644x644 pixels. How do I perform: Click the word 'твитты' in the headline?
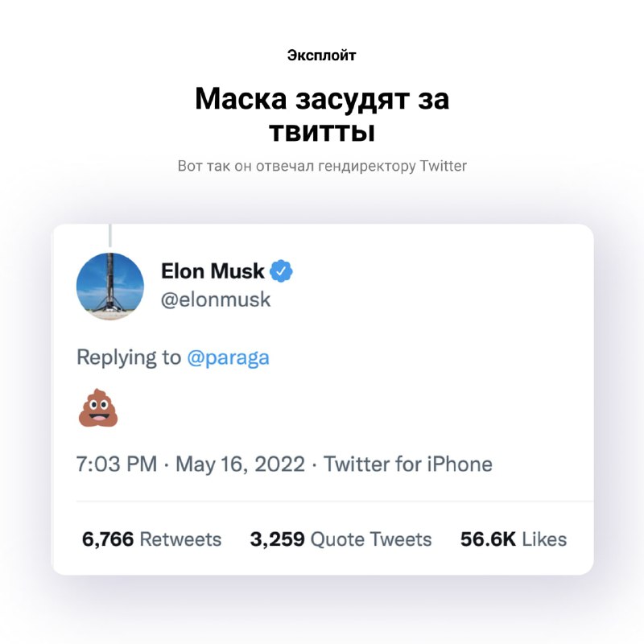[322, 130]
